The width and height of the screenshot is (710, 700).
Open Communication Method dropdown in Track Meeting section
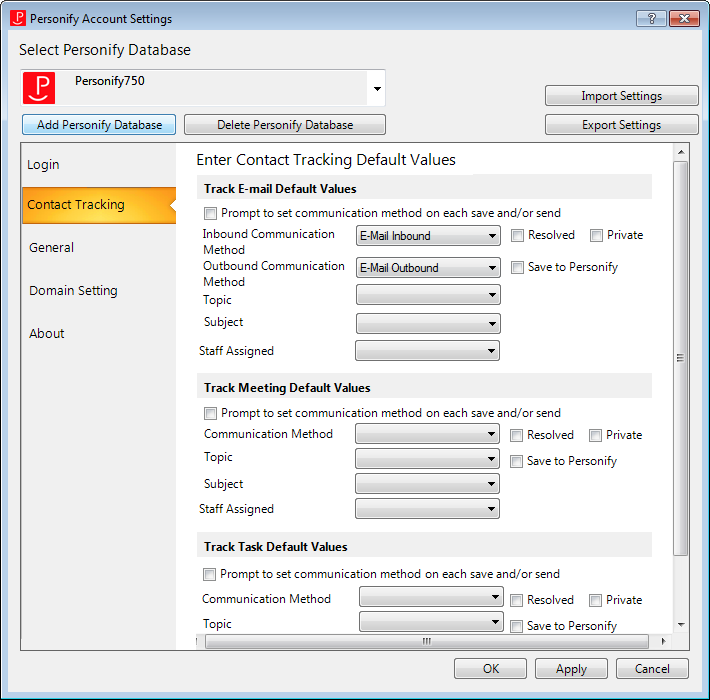(427, 434)
